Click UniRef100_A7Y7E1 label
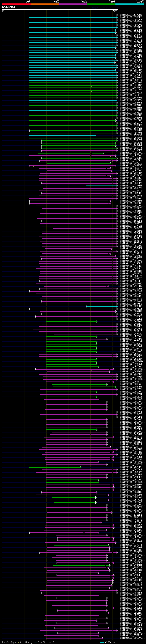This screenshot has height=644, width=146. tap(131, 75)
